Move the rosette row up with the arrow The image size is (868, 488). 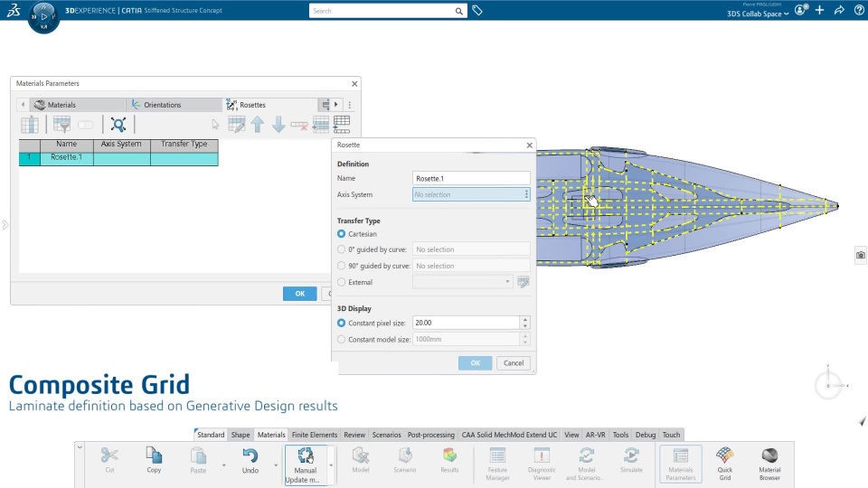258,125
